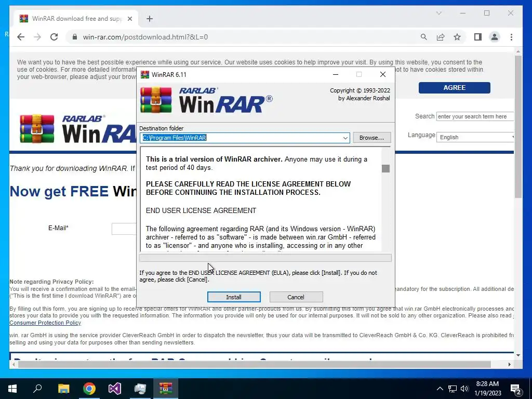This screenshot has width=532, height=399.
Task: Open the Windows Start menu
Action: pos(12,389)
